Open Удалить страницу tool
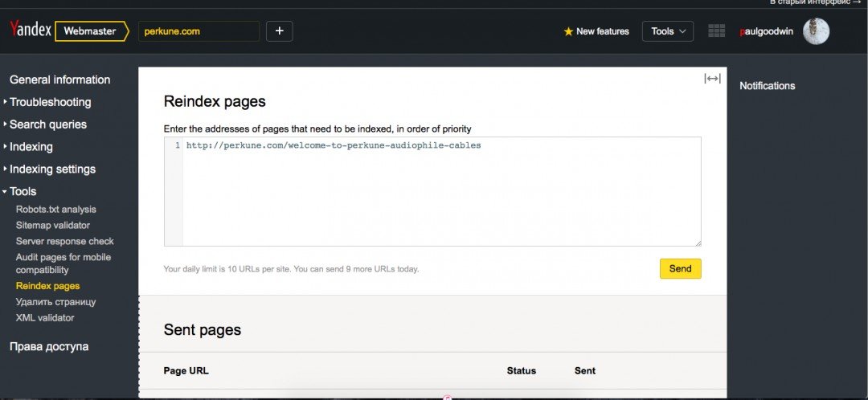This screenshot has width=868, height=400. coord(56,302)
